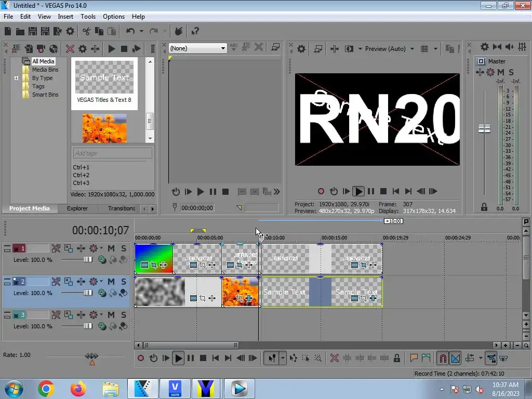Start preview in Project Media toolbar
Screen dimensions: 532x399
pyautogui.click(x=111, y=49)
